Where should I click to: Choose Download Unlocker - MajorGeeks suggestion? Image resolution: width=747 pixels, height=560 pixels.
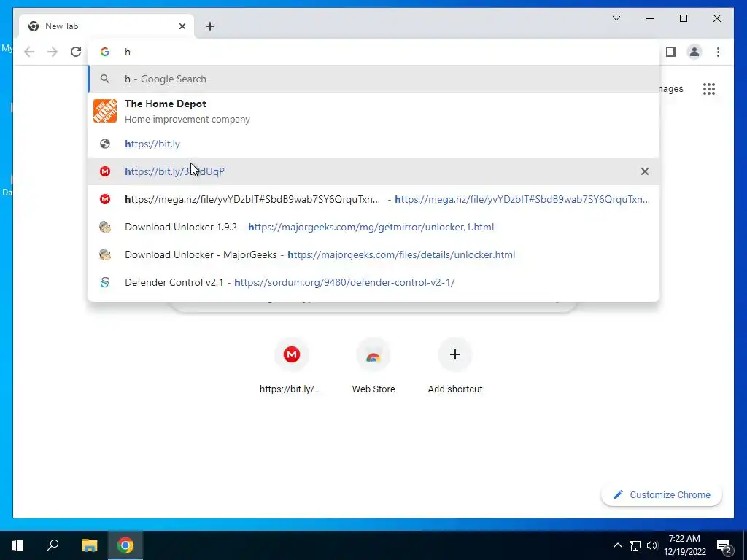374,254
